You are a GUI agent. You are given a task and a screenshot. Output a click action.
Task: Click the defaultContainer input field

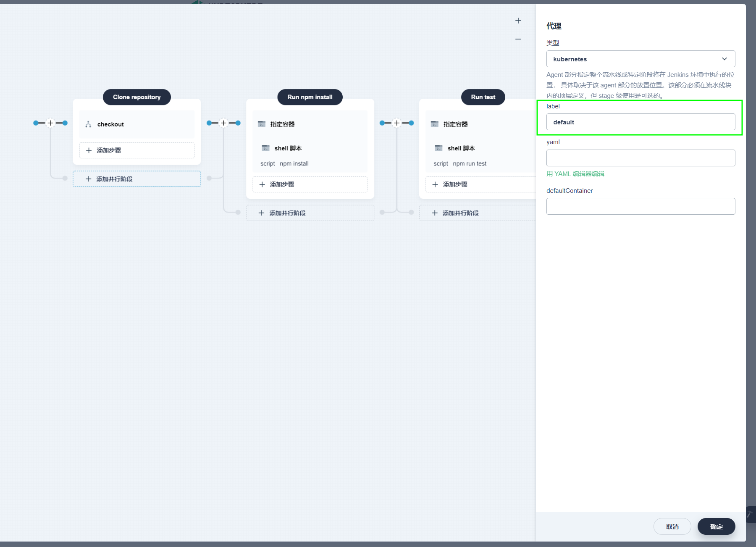640,206
